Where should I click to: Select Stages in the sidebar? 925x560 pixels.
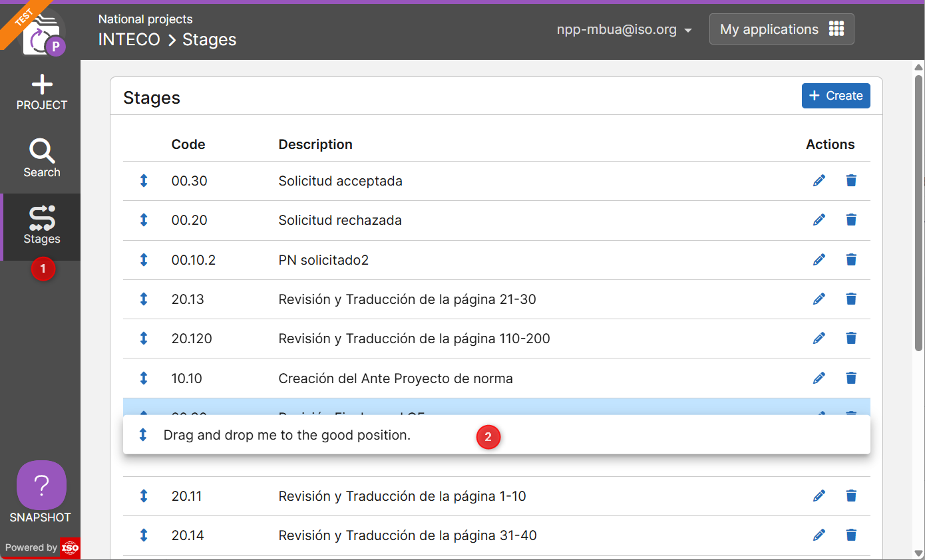point(41,226)
